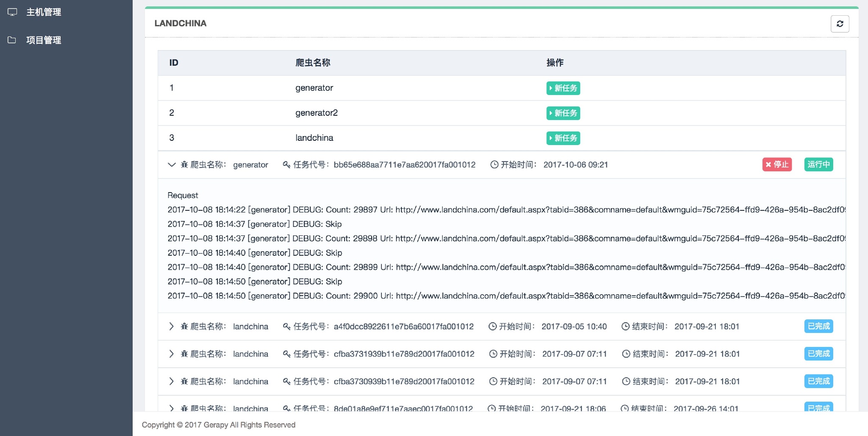Start a new task for generator spider
The image size is (868, 436).
[563, 88]
